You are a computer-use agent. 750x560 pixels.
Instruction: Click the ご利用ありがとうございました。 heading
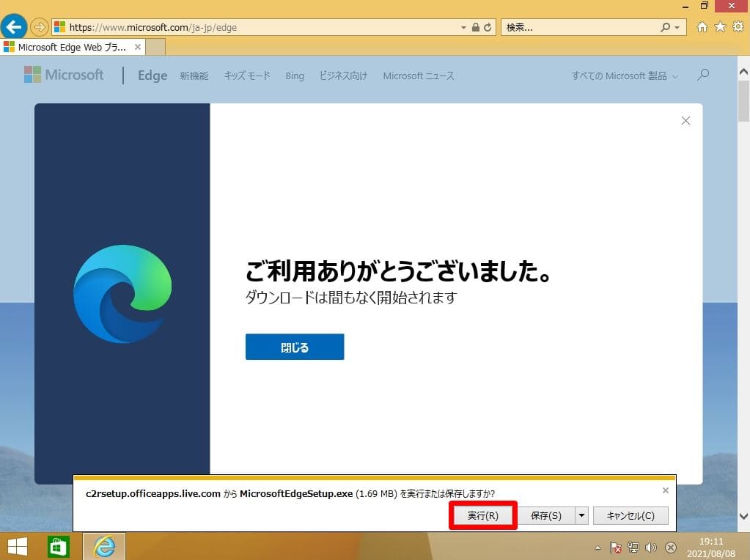tap(398, 270)
